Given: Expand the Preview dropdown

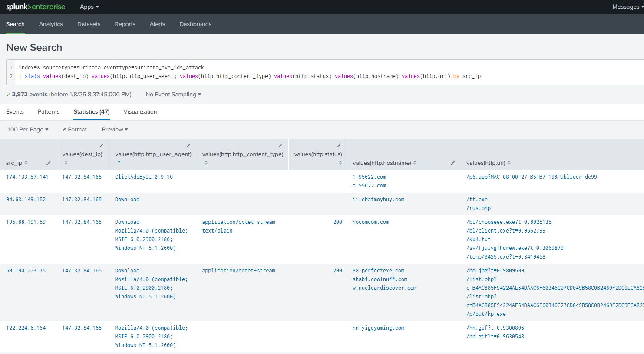Looking at the screenshot, I should pos(114,129).
